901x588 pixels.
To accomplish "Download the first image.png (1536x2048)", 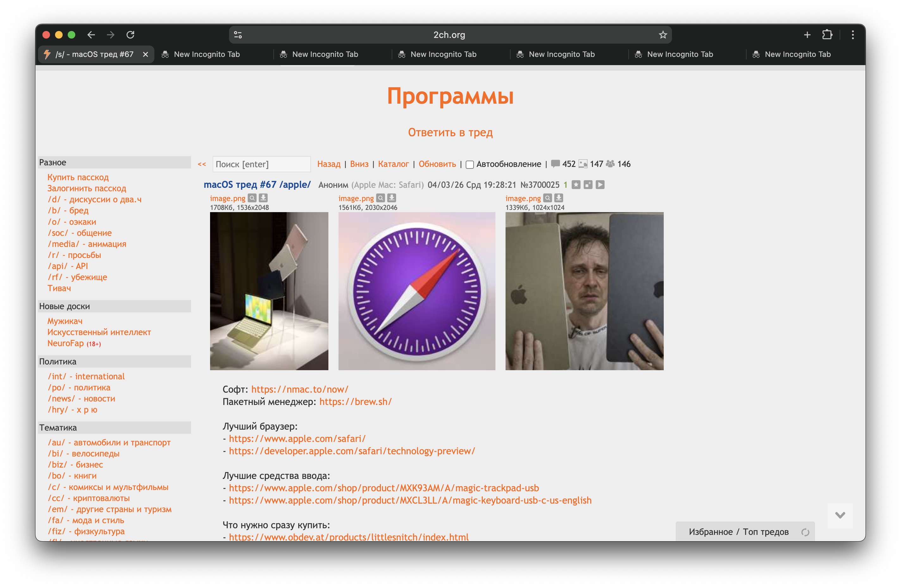I will (x=263, y=198).
